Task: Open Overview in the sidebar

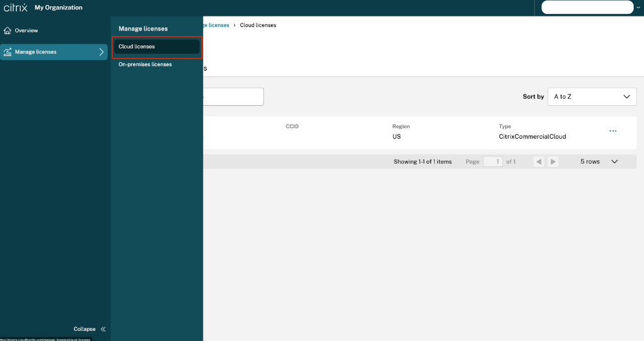Action: pyautogui.click(x=26, y=30)
